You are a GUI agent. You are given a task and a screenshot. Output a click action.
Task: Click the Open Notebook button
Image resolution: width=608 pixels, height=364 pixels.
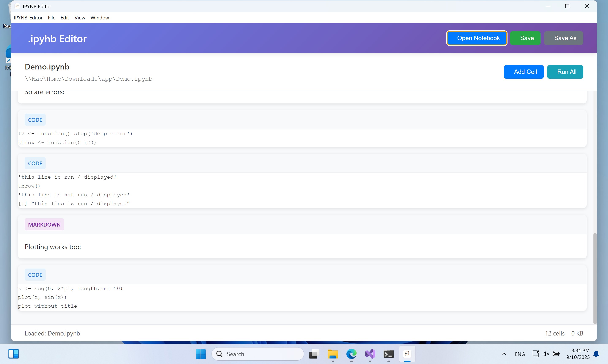[476, 38]
